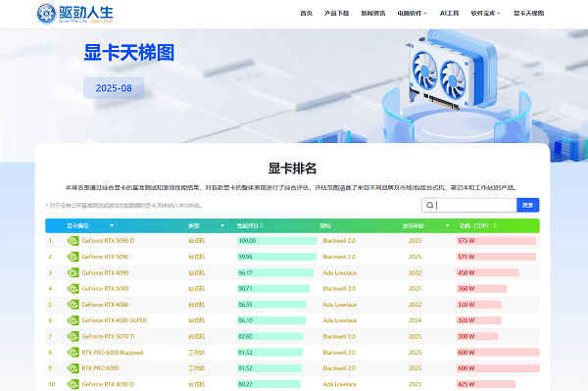The height and width of the screenshot is (391, 588).
Task: Click the 450 W TDP bar
Action: click(x=487, y=272)
